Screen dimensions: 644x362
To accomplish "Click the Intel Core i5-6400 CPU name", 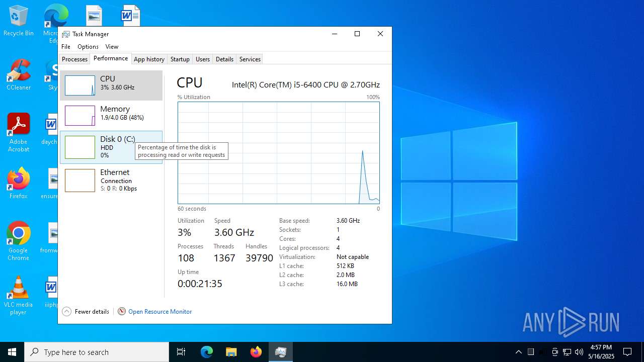I will coord(306,85).
